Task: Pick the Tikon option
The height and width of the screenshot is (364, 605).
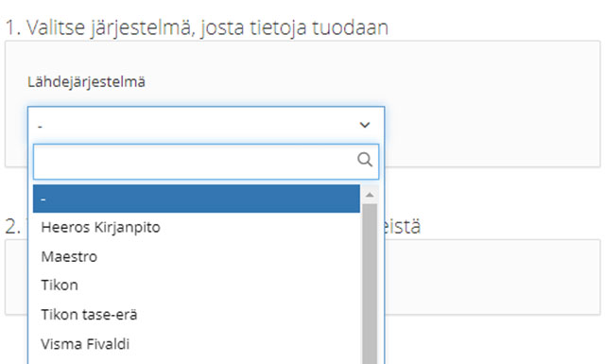Action: pos(197,286)
